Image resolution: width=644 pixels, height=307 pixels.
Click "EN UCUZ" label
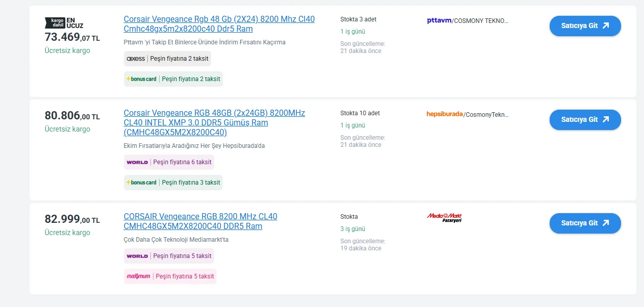pyautogui.click(x=75, y=23)
